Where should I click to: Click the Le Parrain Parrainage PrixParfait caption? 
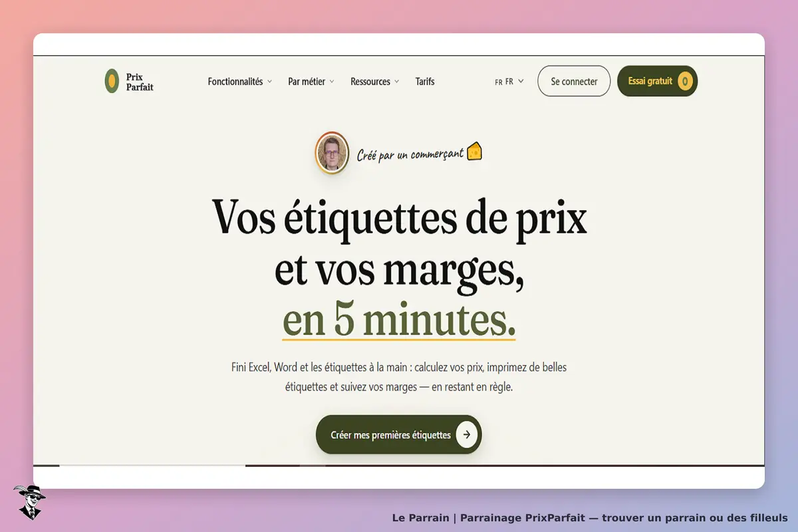(590, 517)
